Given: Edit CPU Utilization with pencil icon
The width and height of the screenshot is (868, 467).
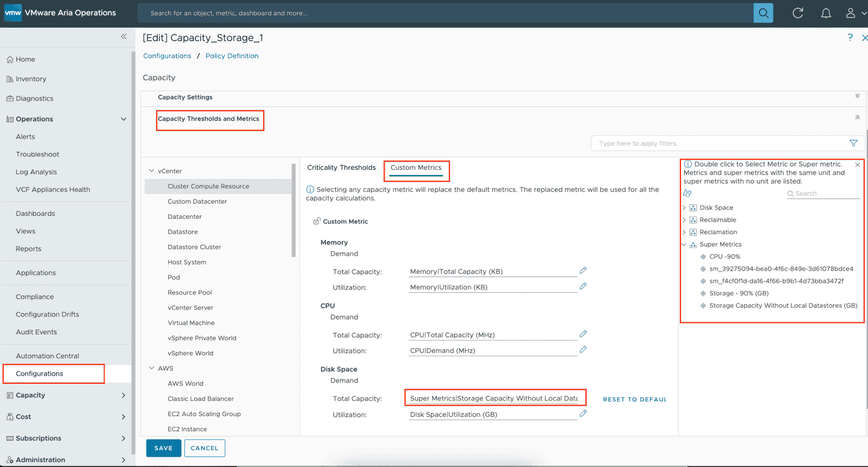Looking at the screenshot, I should [x=583, y=350].
